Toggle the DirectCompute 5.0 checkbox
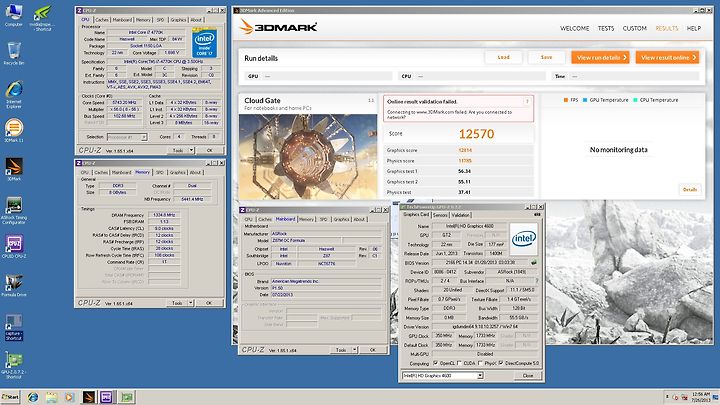 click(x=501, y=363)
